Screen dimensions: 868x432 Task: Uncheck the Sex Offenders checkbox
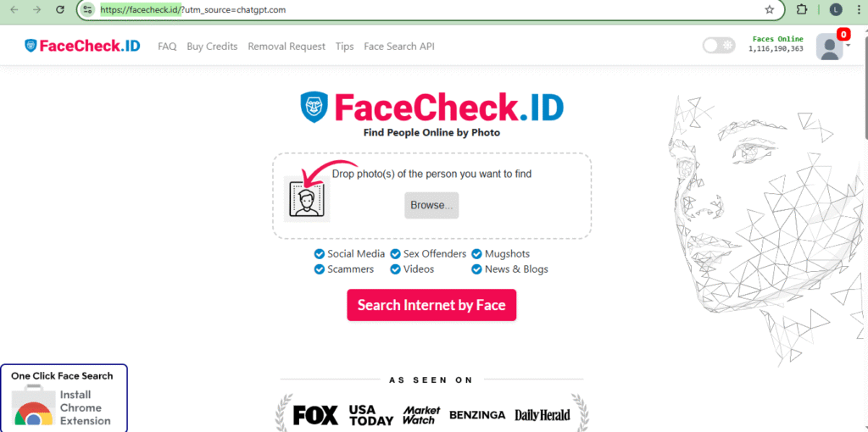click(395, 254)
